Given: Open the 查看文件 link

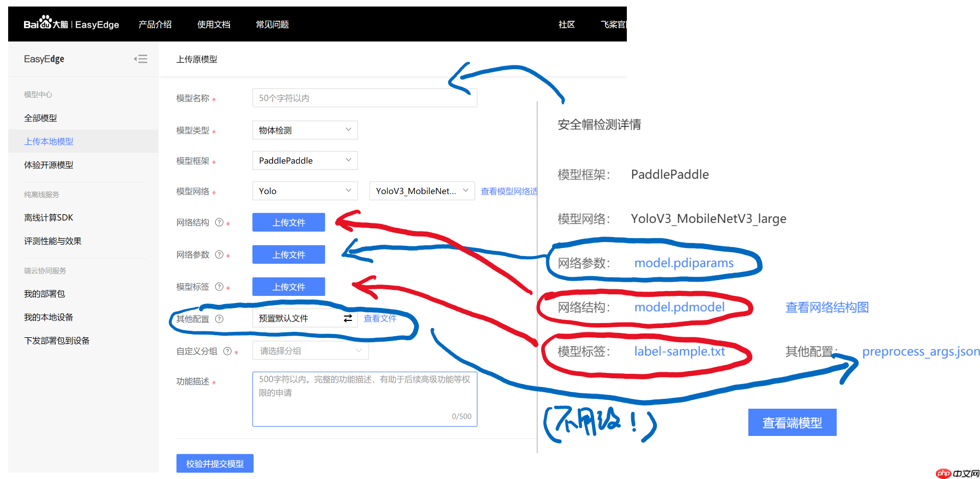Looking at the screenshot, I should 380,318.
